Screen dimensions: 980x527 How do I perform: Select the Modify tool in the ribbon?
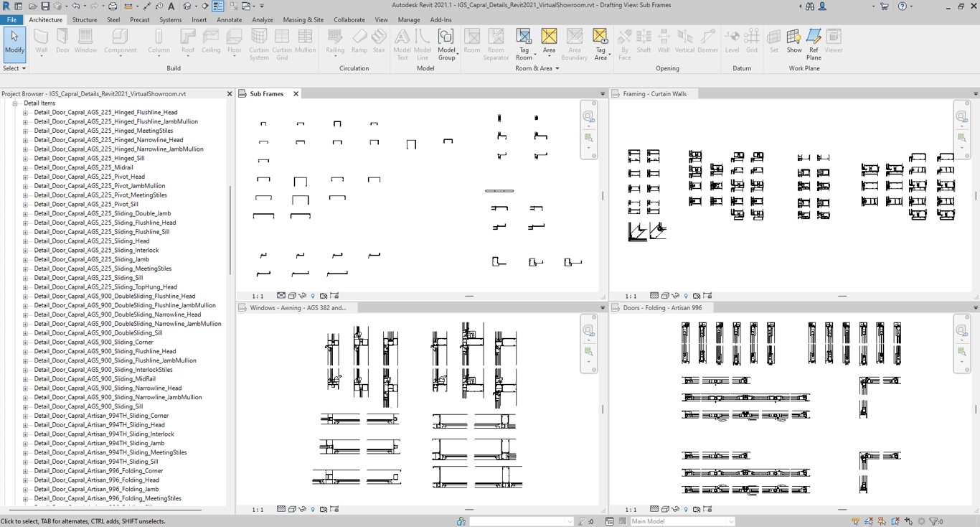pos(14,43)
